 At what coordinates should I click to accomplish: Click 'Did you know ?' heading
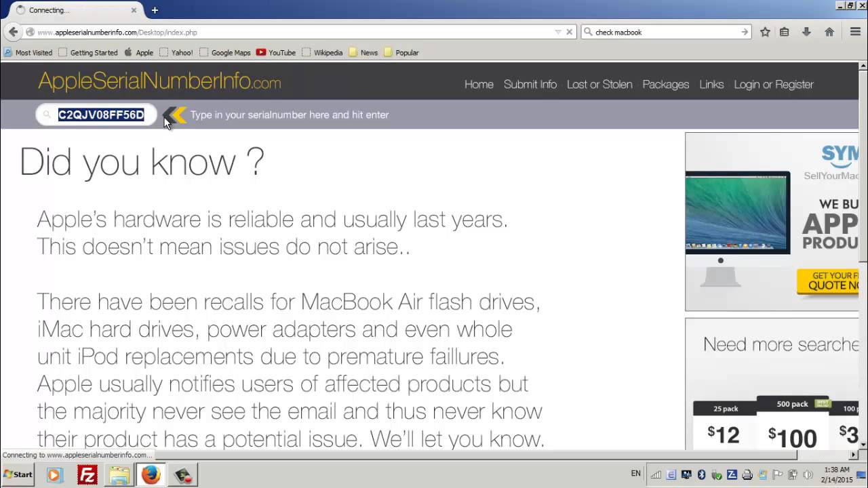click(141, 162)
